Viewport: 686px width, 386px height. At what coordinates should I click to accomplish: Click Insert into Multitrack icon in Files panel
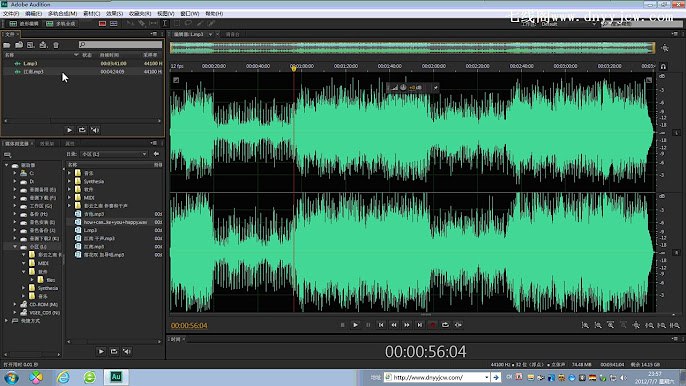(43, 45)
